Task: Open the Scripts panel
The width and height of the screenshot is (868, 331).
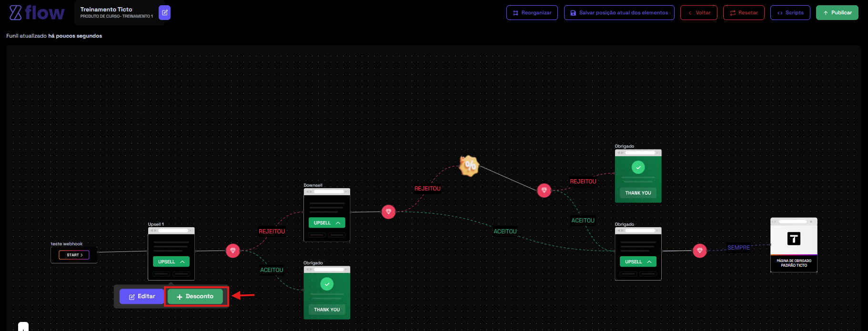Action: point(790,13)
